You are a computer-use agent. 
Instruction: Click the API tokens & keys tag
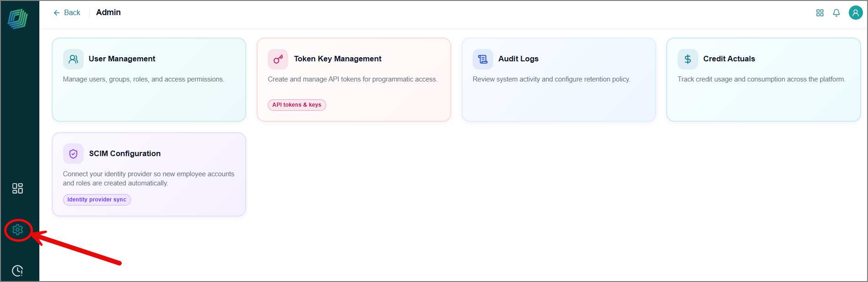[297, 105]
